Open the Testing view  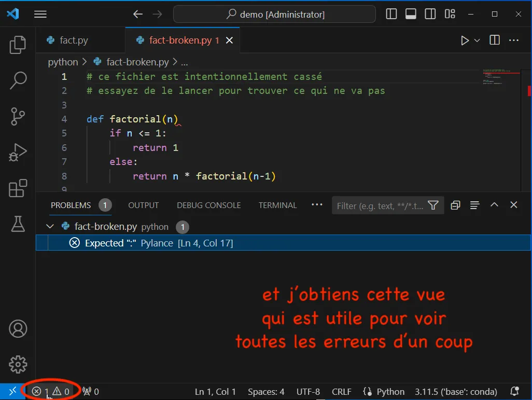tap(18, 224)
